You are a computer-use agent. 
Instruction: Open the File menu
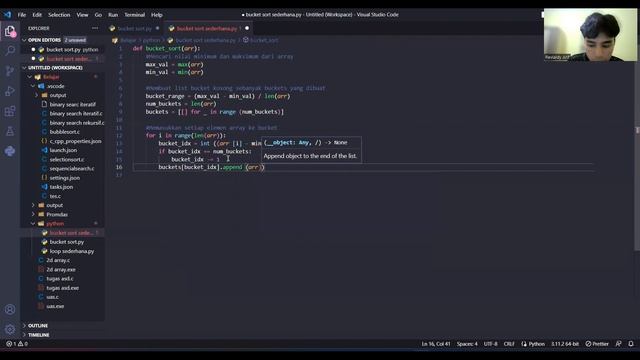pyautogui.click(x=22, y=15)
